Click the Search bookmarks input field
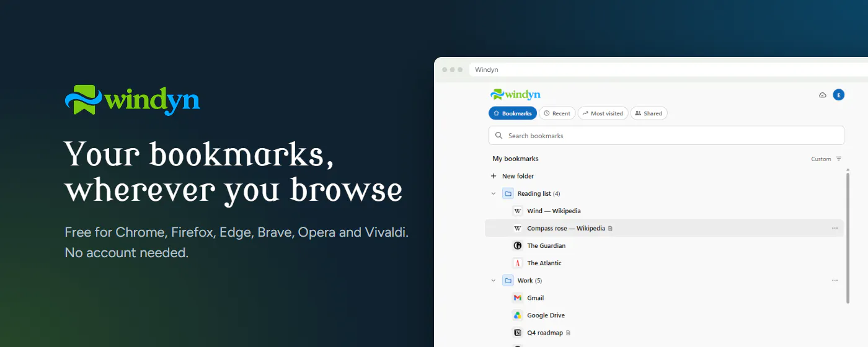This screenshot has width=868, height=347. click(666, 136)
